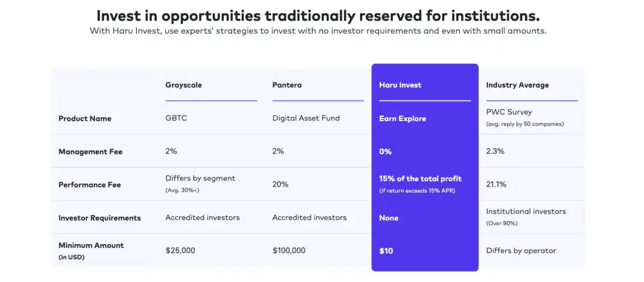Select the $100,000 Pantera minimum amount
Image resolution: width=644 pixels, height=282 pixels.
(289, 251)
